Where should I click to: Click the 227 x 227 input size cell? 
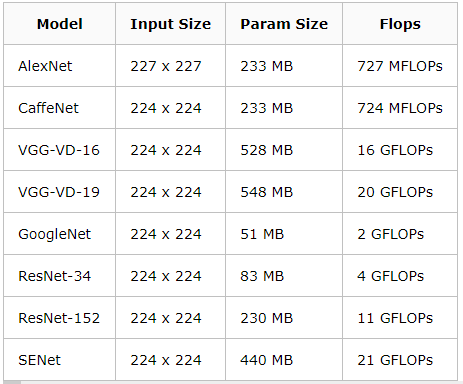170,66
